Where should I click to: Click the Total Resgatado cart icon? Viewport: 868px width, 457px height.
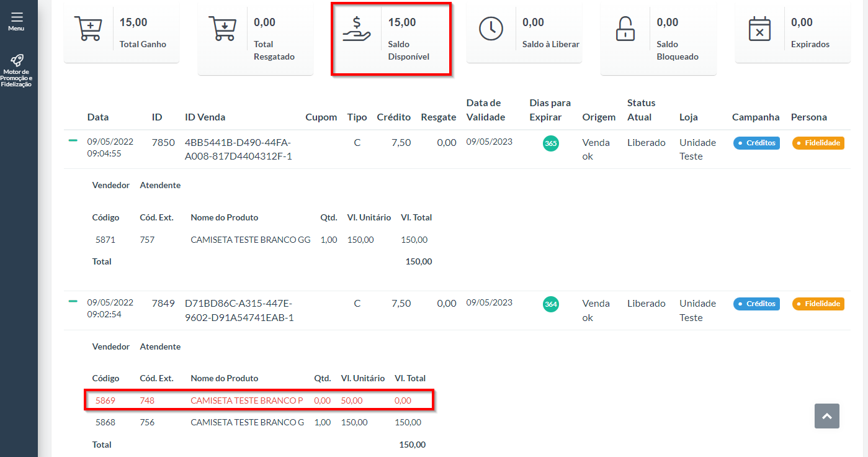222,29
